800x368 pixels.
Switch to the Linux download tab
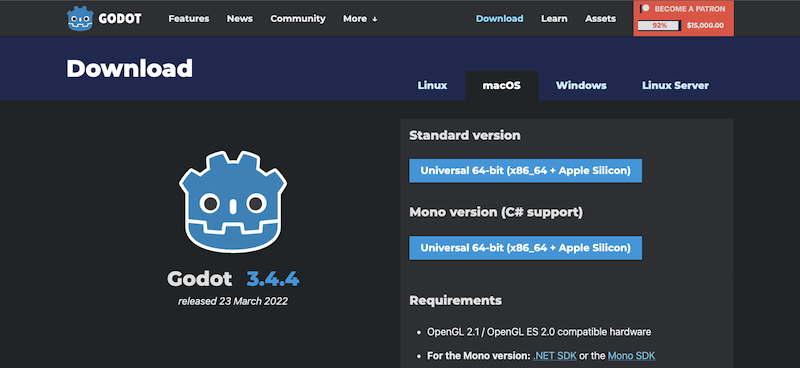coord(432,86)
